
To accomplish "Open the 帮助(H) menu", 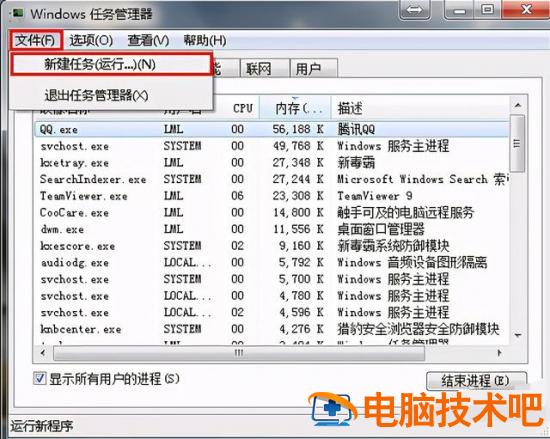I will click(205, 40).
